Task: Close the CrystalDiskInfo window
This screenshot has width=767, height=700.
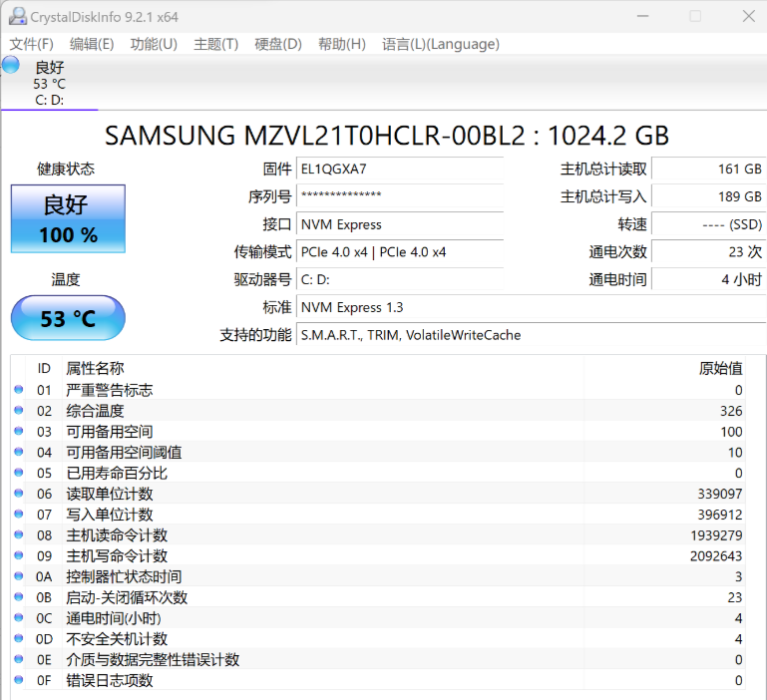Action: pos(748,16)
